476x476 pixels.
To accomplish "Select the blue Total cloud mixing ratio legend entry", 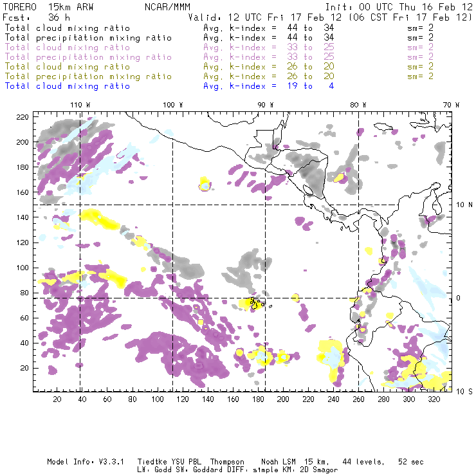I will click(67, 86).
